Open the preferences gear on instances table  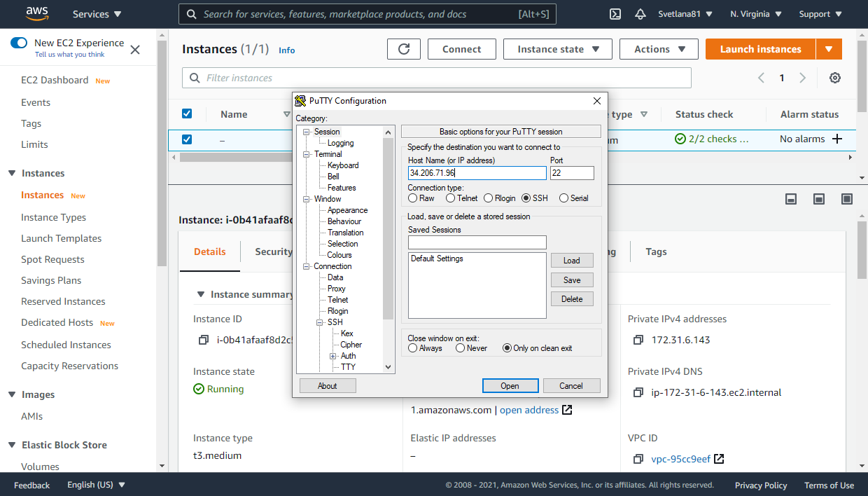pyautogui.click(x=834, y=78)
